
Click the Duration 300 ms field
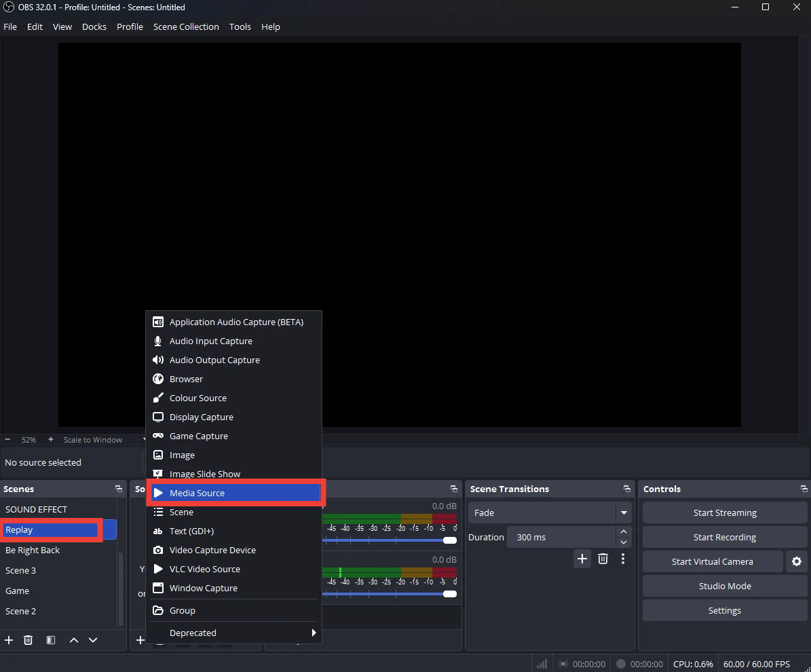tap(561, 538)
